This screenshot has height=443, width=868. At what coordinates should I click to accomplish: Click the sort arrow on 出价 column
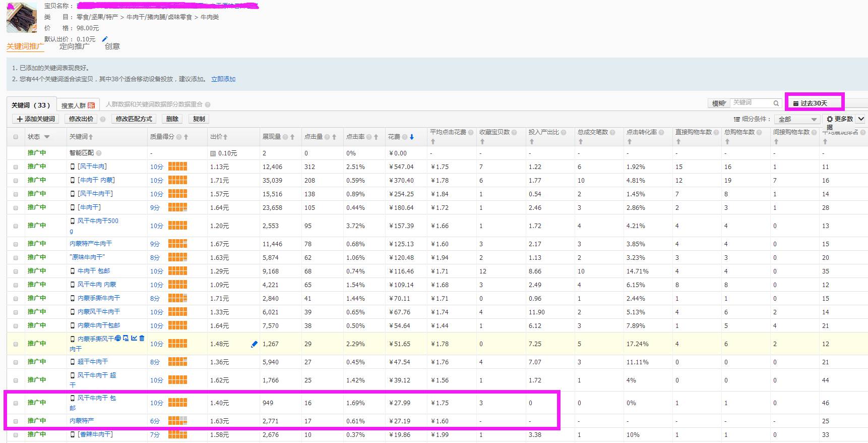(x=225, y=137)
